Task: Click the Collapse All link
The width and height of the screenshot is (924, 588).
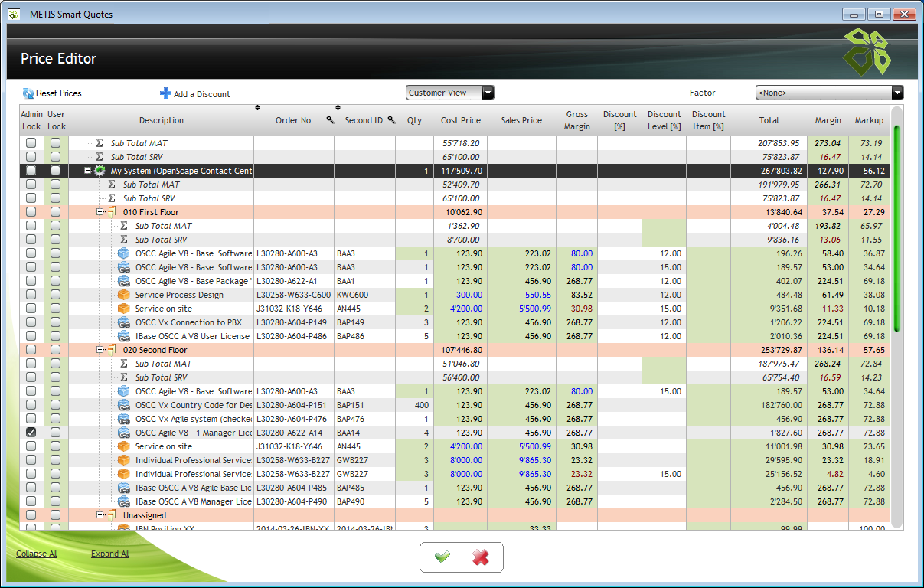Action: click(36, 554)
